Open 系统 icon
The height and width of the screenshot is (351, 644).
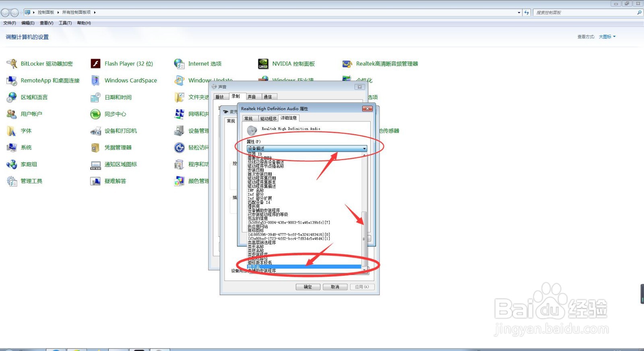12,148
